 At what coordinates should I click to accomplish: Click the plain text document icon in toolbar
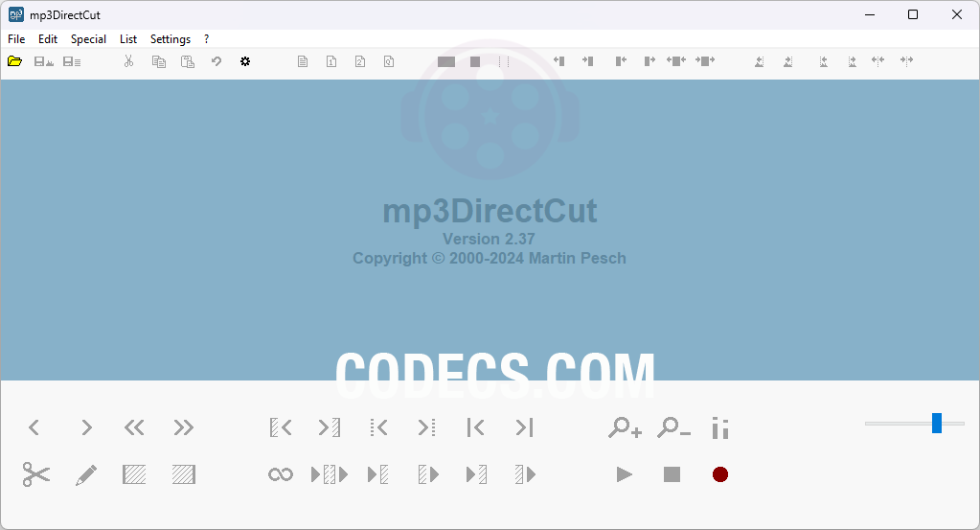click(303, 61)
